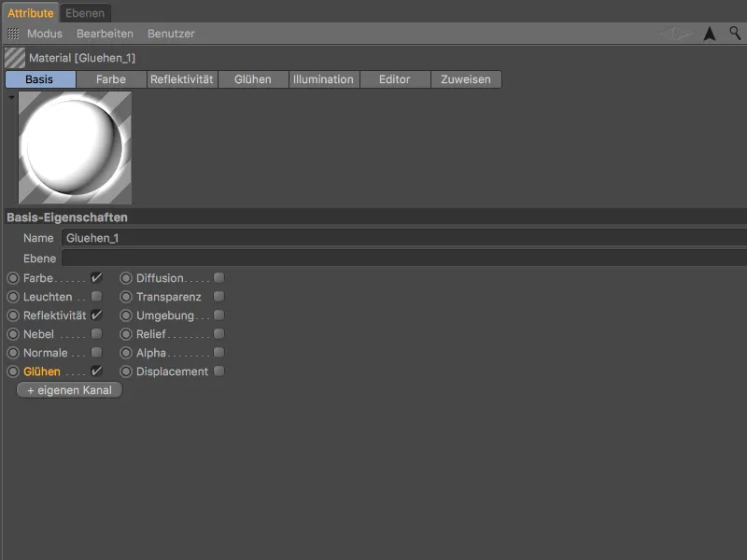This screenshot has height=560, width=747.
Task: Click the circle button beside Leuchten
Action: pyautogui.click(x=13, y=297)
